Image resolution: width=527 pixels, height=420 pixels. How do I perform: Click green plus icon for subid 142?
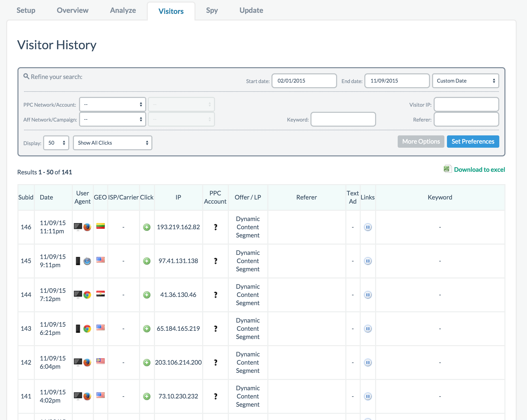[x=147, y=363]
